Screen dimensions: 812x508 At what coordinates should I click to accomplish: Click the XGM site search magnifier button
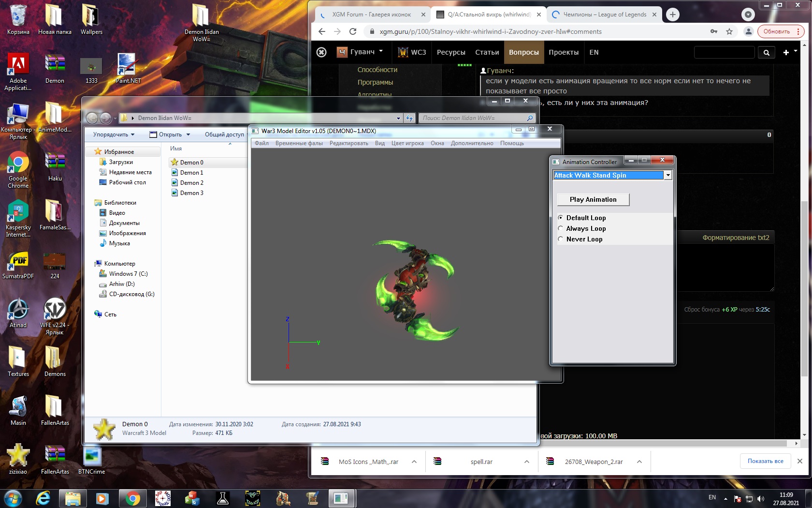point(766,52)
